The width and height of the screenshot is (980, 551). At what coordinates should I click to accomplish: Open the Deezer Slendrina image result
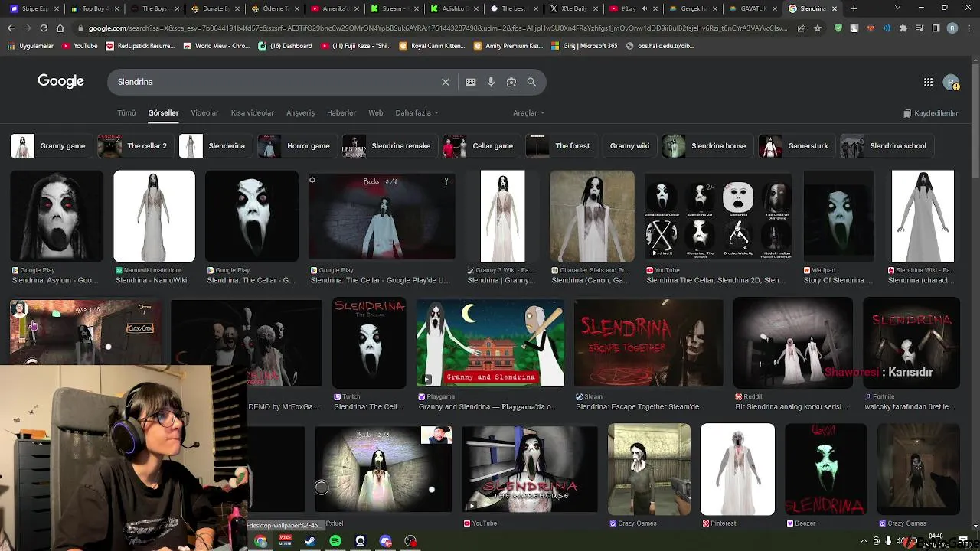[x=825, y=469]
